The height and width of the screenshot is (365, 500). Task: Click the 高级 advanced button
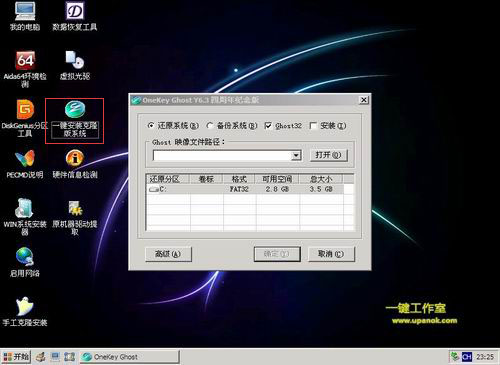click(x=168, y=254)
